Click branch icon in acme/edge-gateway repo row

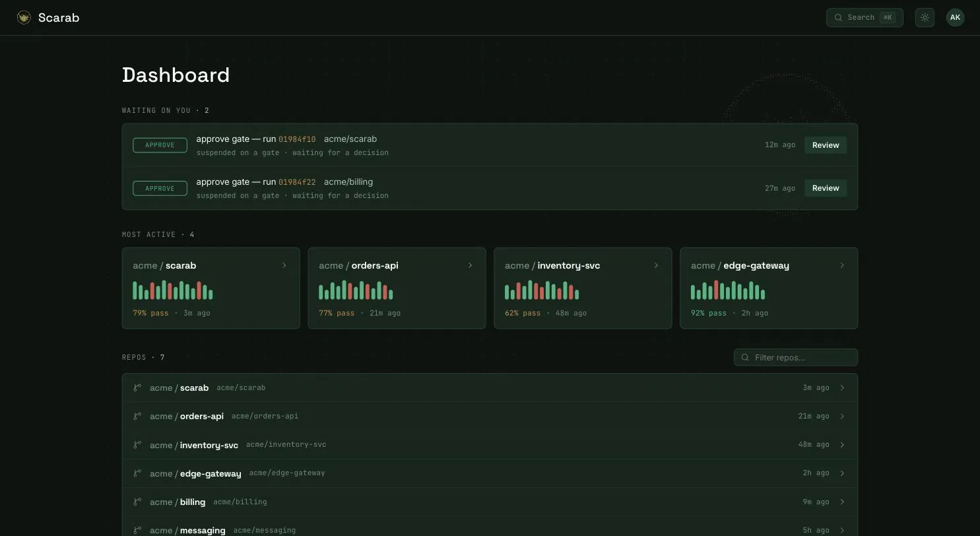pyautogui.click(x=137, y=473)
